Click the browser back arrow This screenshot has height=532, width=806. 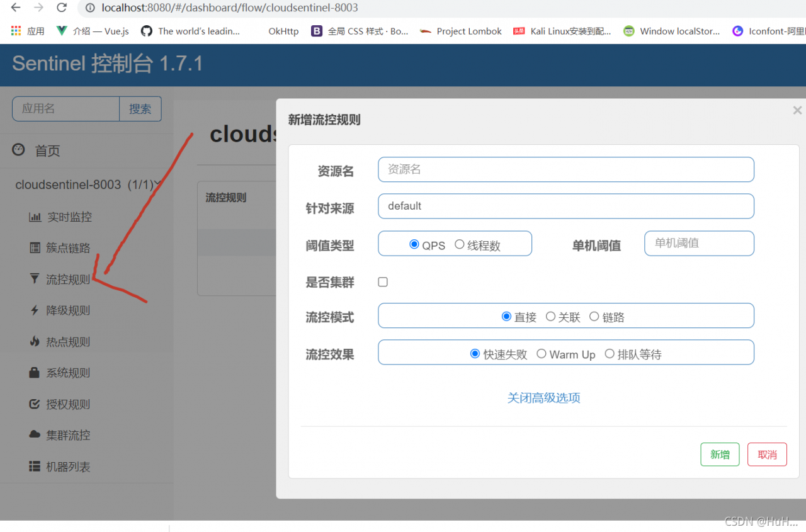(x=16, y=8)
